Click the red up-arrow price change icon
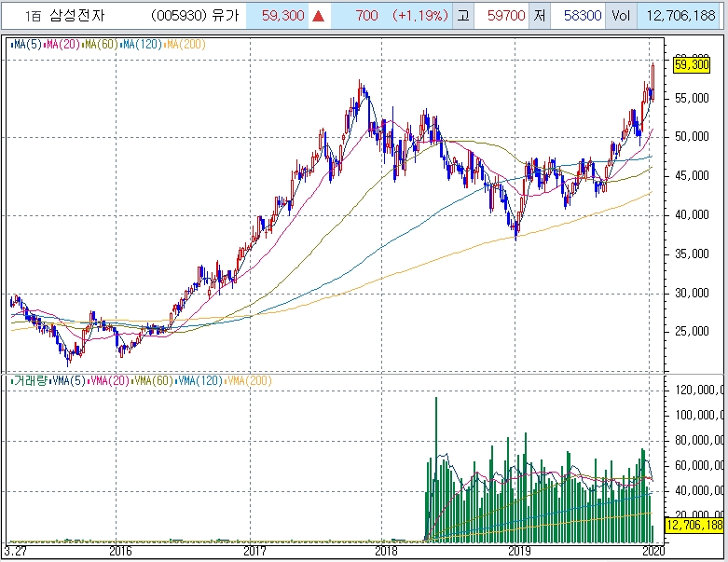Screen dimensions: 728x562 point(318,16)
